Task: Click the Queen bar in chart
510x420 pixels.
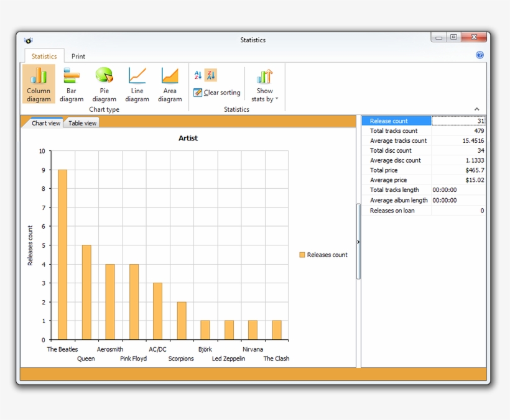Action: (86, 293)
